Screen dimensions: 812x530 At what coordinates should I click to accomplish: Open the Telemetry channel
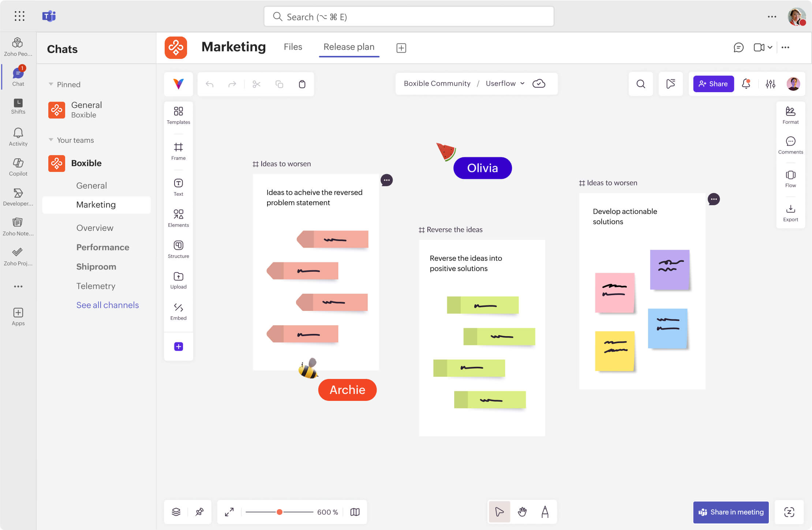pyautogui.click(x=96, y=286)
